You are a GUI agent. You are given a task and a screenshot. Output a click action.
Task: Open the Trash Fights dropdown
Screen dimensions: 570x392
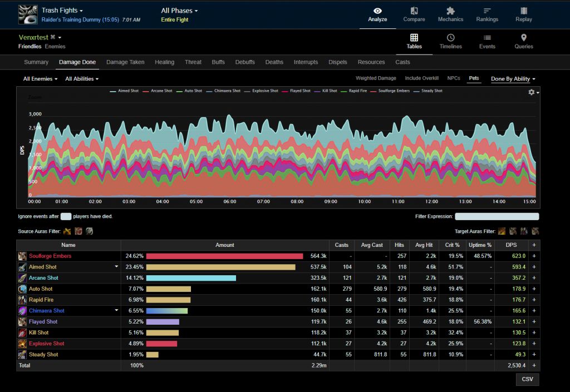[62, 11]
